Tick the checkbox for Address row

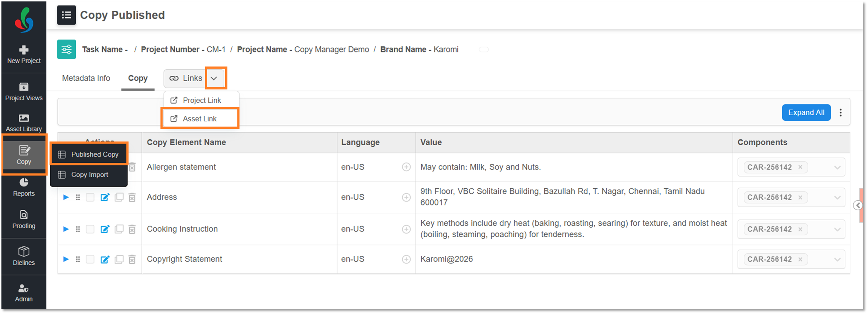click(90, 197)
